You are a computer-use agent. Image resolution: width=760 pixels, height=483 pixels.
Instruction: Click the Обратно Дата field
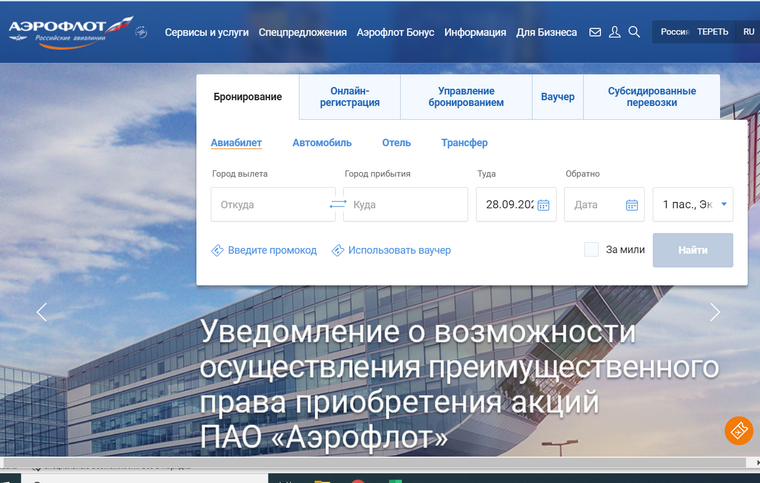click(604, 204)
